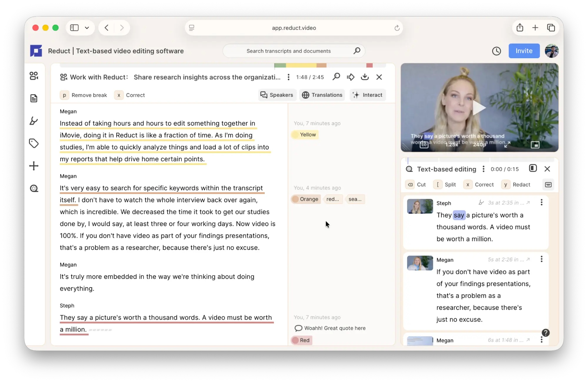Viewport: 588px width, 383px height.
Task: Click the Correct button in the transcript toolbar
Action: tap(130, 95)
